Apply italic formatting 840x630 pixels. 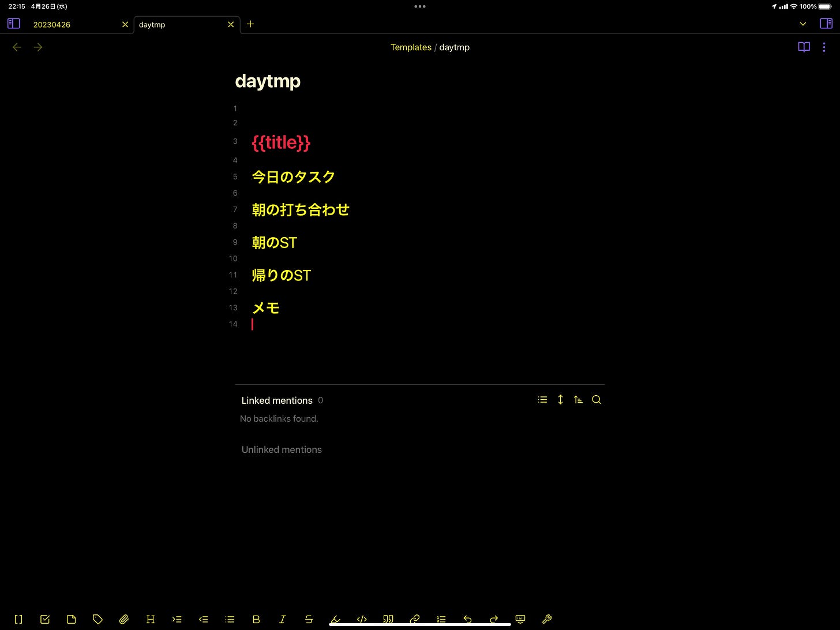coord(283,619)
